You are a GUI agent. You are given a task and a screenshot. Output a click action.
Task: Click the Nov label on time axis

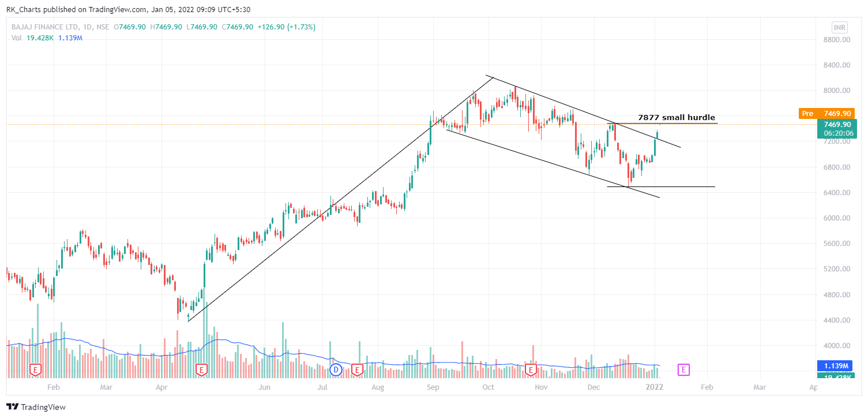click(540, 387)
